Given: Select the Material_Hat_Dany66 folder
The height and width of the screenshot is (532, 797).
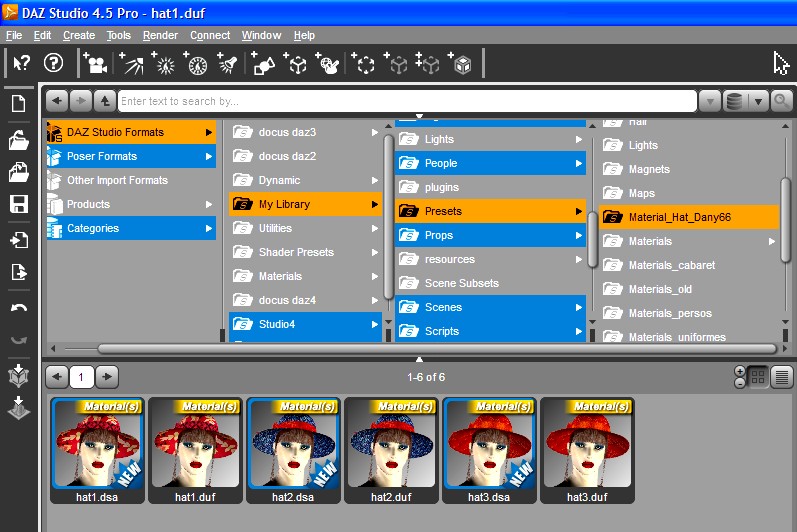Looking at the screenshot, I should [x=689, y=217].
